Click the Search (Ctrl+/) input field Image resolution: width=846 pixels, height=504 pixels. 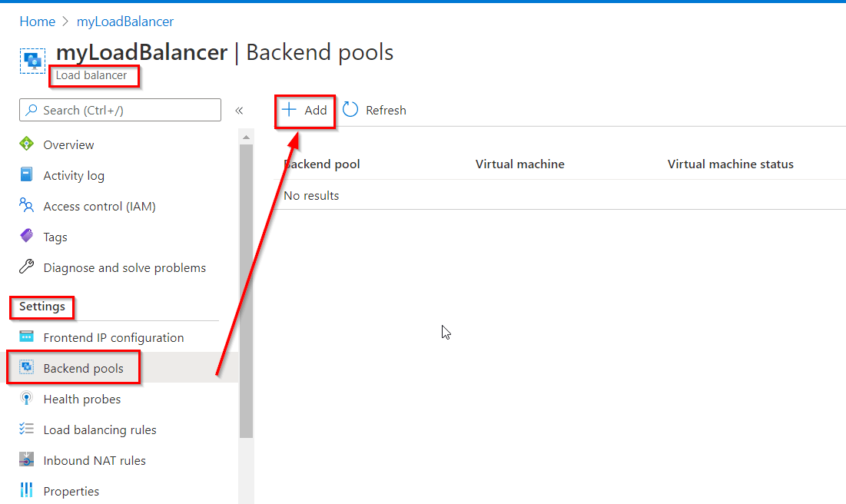(119, 110)
